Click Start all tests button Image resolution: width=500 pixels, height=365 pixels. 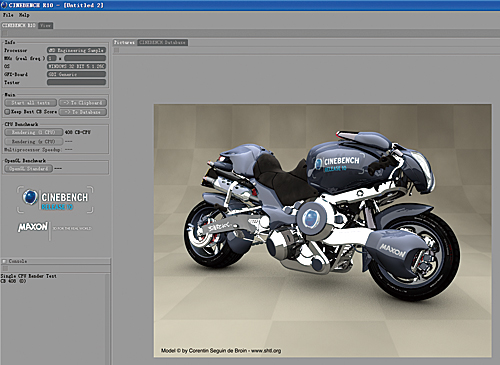click(x=31, y=103)
